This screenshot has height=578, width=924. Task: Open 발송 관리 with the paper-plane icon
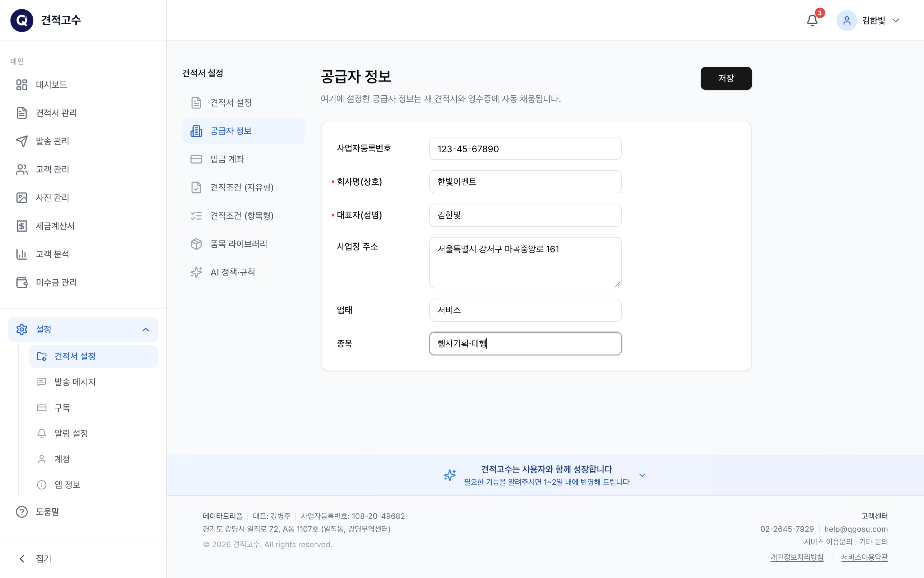[83, 141]
